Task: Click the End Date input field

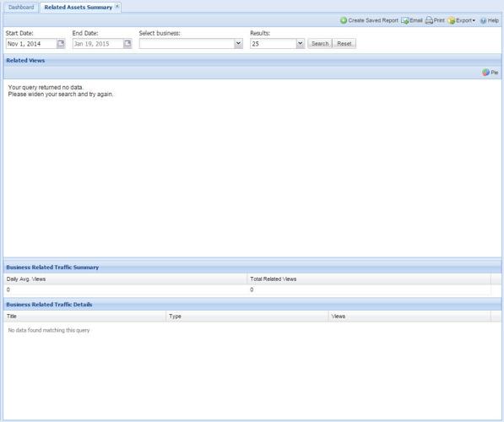Action: [x=98, y=44]
